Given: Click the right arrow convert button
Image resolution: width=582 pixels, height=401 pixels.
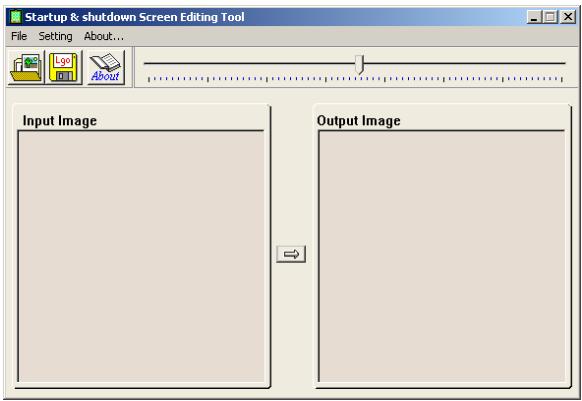Looking at the screenshot, I should coord(291,254).
